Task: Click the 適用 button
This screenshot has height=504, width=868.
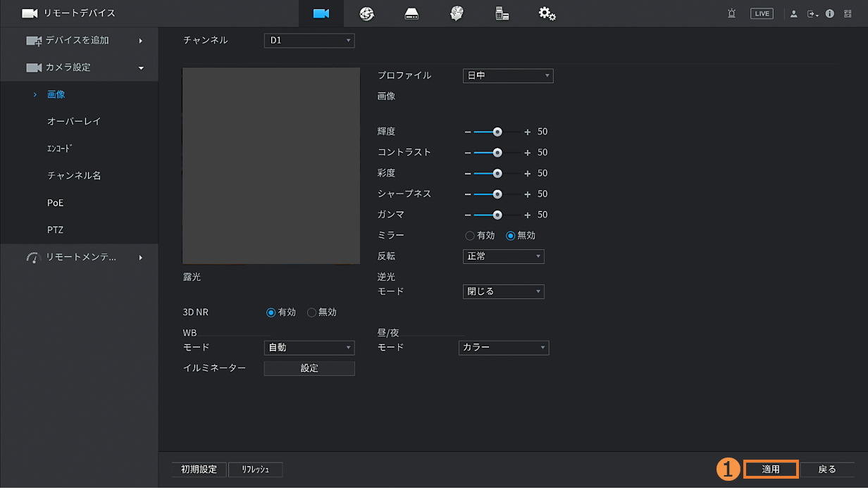Action: click(x=771, y=470)
